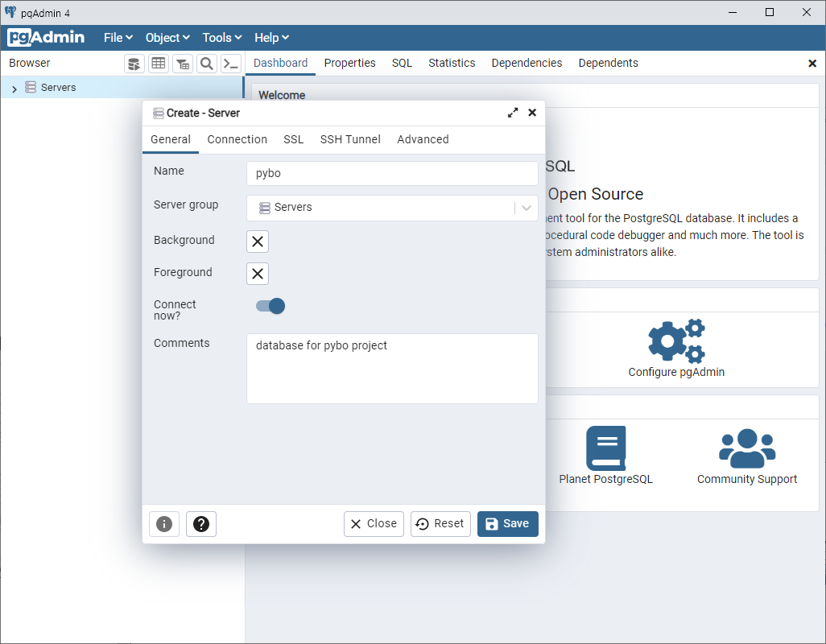This screenshot has height=644, width=826.
Task: Open the Object menu
Action: (x=167, y=38)
